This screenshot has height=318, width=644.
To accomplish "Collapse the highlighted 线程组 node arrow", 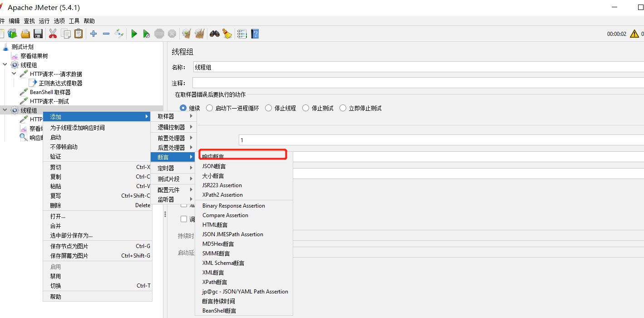I will 5,110.
